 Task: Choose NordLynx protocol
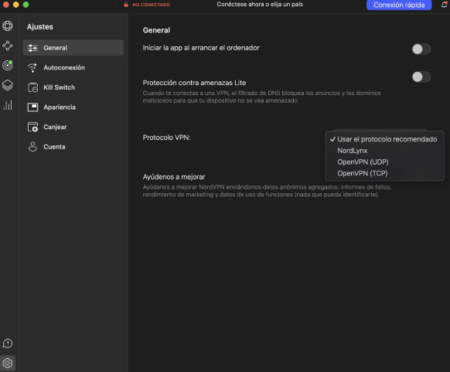(384, 151)
